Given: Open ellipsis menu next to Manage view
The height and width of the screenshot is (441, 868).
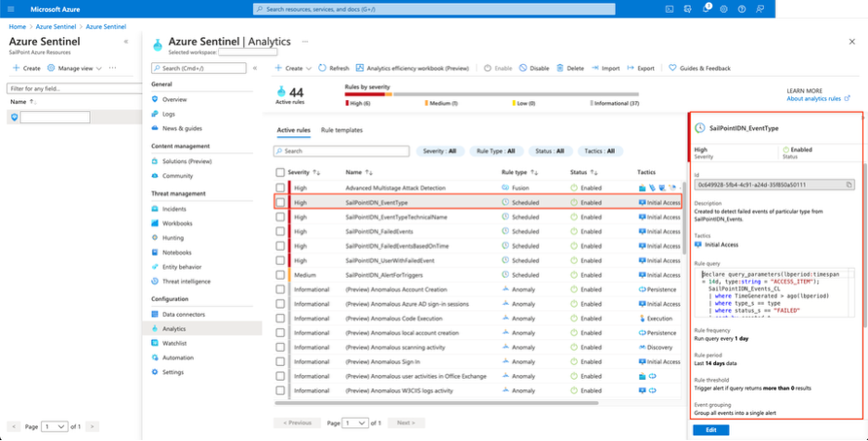Looking at the screenshot, I should (x=112, y=68).
